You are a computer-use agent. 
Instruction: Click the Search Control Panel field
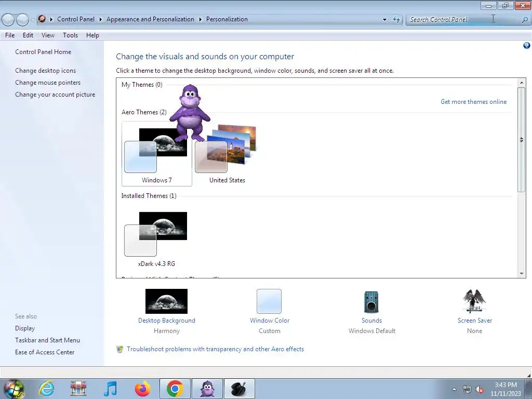pos(463,20)
